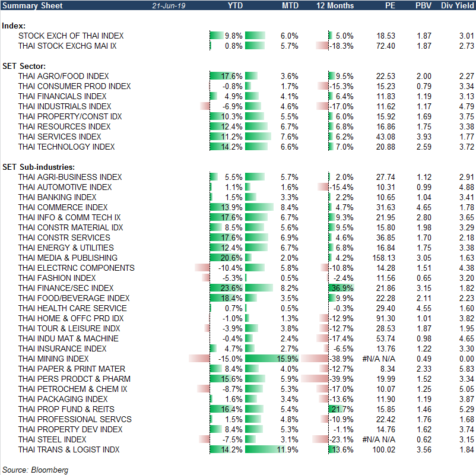Select THAI FOOD/BEVERAGE INDEX label
The width and height of the screenshot is (476, 475).
pos(74,298)
